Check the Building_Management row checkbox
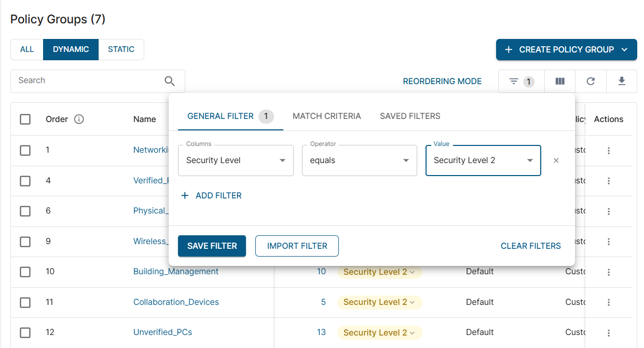 [x=25, y=272]
